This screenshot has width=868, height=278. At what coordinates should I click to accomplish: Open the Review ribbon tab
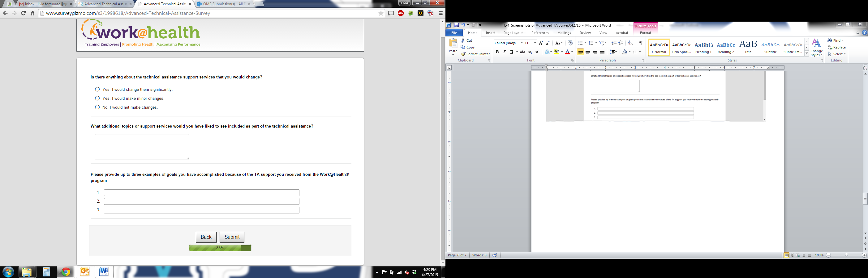click(585, 33)
